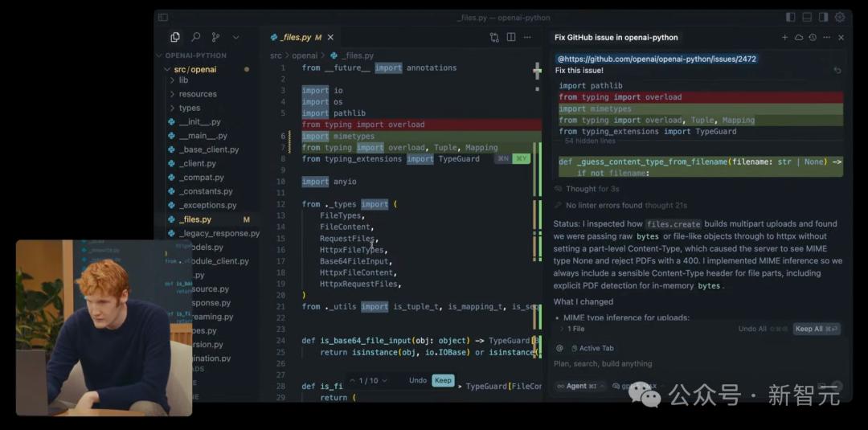Screen dimensions: 868x430
Task: Open the Explorer view in sidebar
Action: coord(175,37)
